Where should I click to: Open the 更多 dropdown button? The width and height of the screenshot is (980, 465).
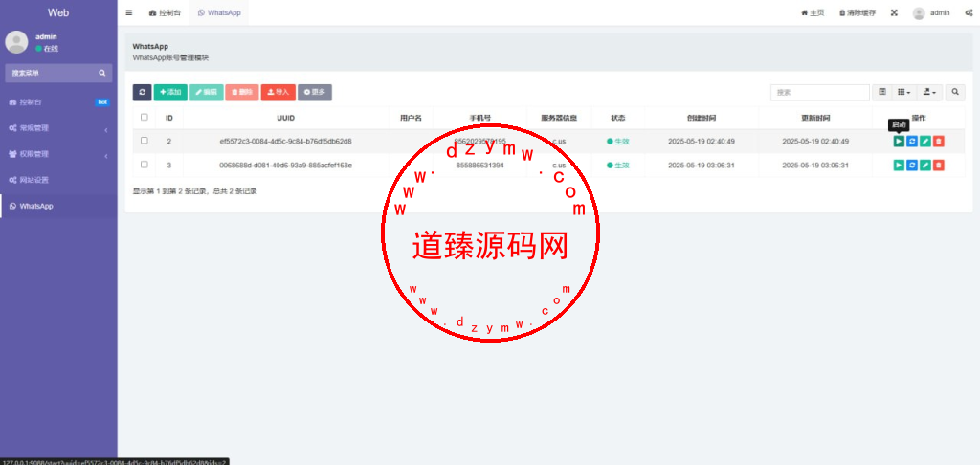coord(314,92)
